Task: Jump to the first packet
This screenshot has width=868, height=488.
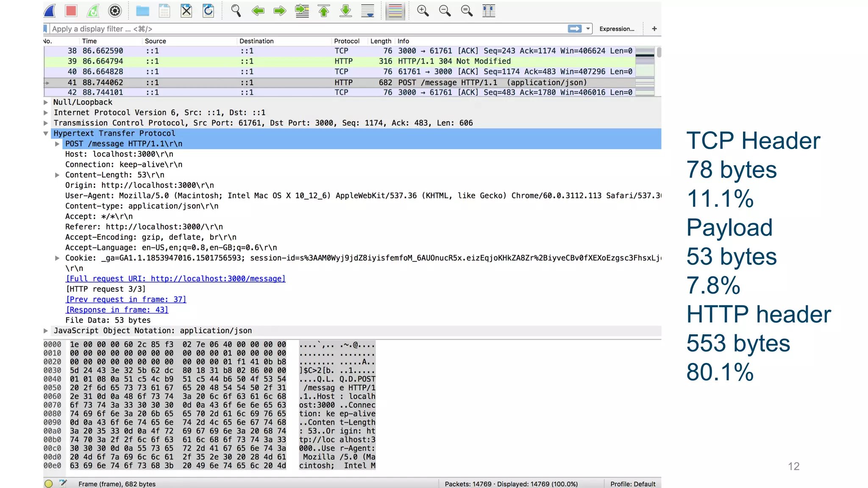Action: click(324, 11)
